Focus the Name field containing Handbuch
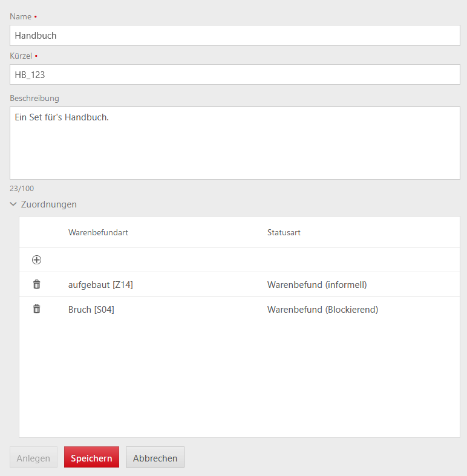Image resolution: width=467 pixels, height=476 pixels. pos(235,36)
